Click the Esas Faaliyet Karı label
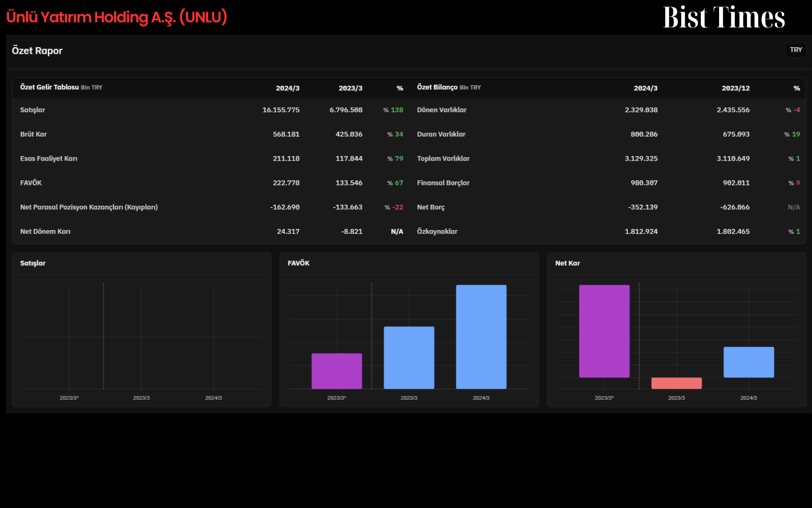The image size is (812, 508). coord(49,158)
